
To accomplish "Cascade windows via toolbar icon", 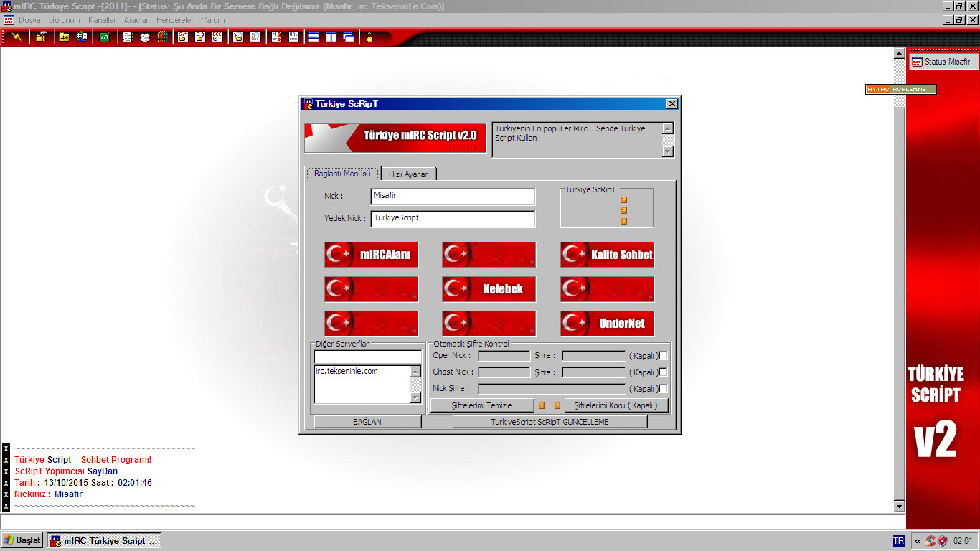I will [349, 37].
